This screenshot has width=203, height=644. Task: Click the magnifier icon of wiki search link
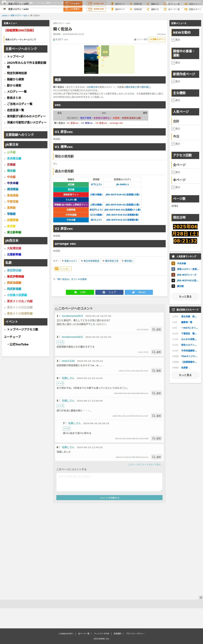click(54, 279)
